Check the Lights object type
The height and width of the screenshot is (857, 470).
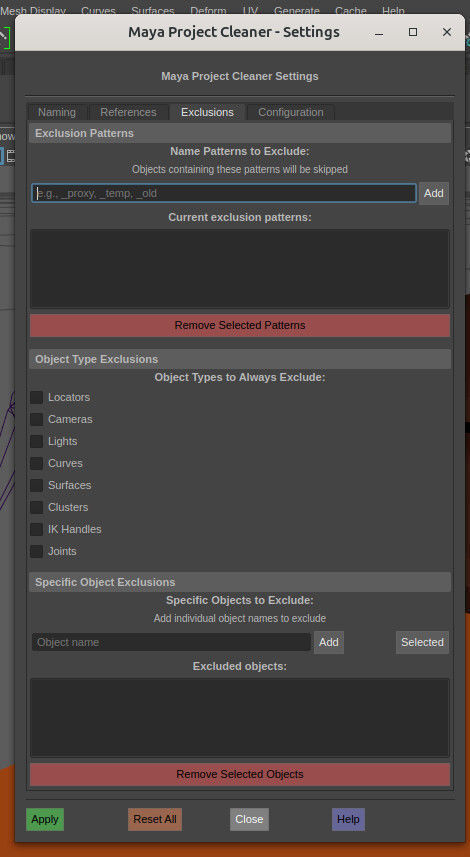(x=37, y=441)
